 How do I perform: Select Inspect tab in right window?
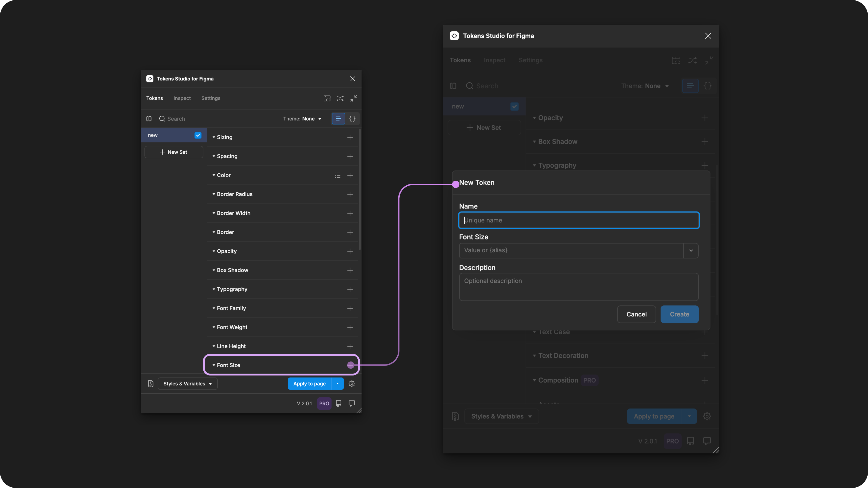[x=494, y=60]
